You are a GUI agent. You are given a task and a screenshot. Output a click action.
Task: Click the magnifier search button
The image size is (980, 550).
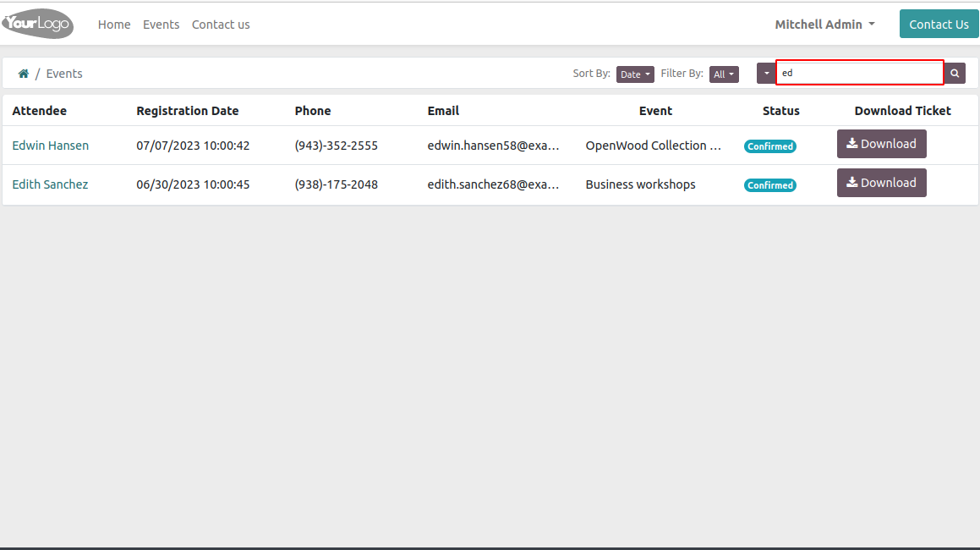pyautogui.click(x=955, y=74)
